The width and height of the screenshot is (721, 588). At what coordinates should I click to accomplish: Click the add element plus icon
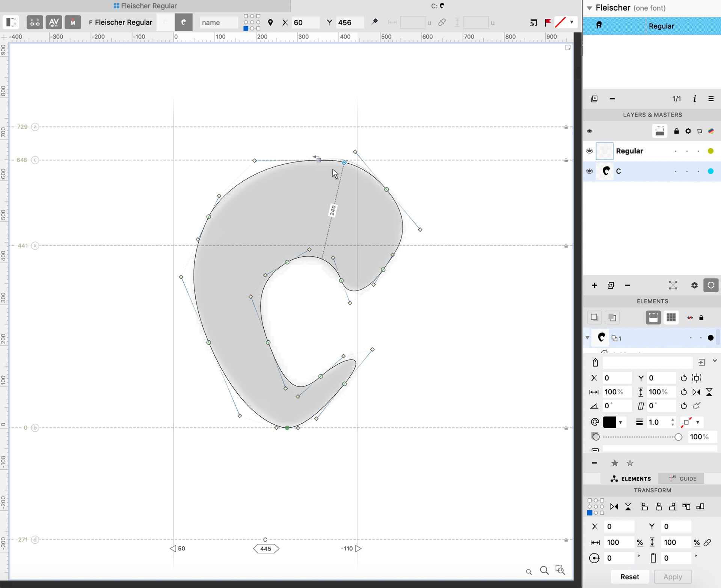coord(594,286)
